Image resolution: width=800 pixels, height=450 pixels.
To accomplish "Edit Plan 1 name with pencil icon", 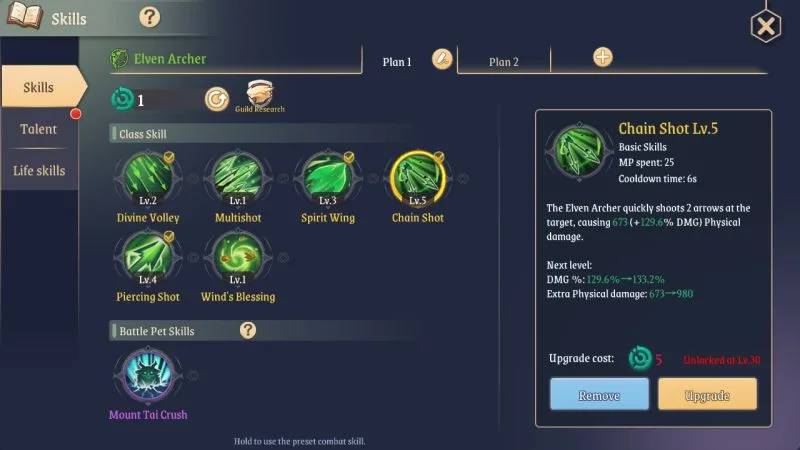I will coord(442,59).
